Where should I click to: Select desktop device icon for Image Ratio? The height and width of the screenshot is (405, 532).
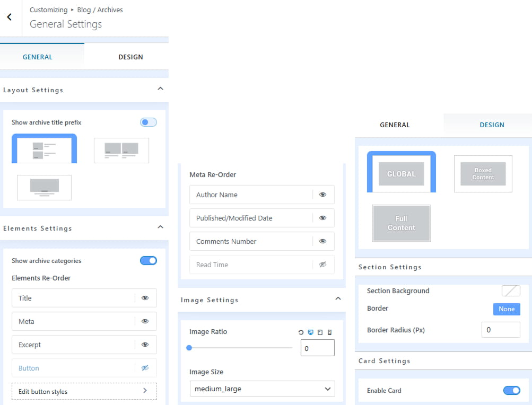click(310, 332)
